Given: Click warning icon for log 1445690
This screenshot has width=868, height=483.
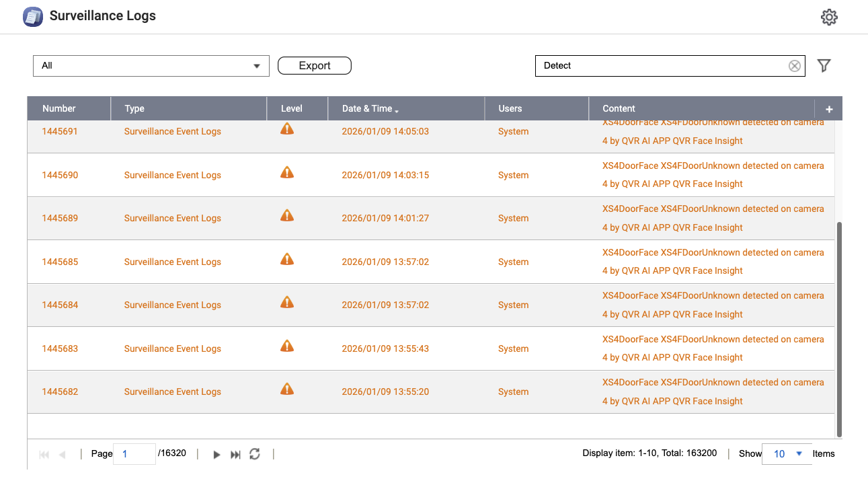Looking at the screenshot, I should [x=287, y=173].
